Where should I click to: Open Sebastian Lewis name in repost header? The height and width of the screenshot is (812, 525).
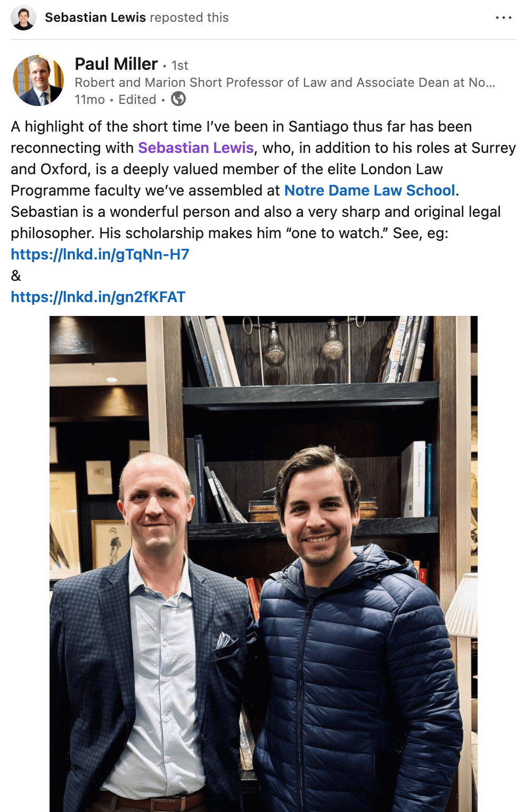95,18
